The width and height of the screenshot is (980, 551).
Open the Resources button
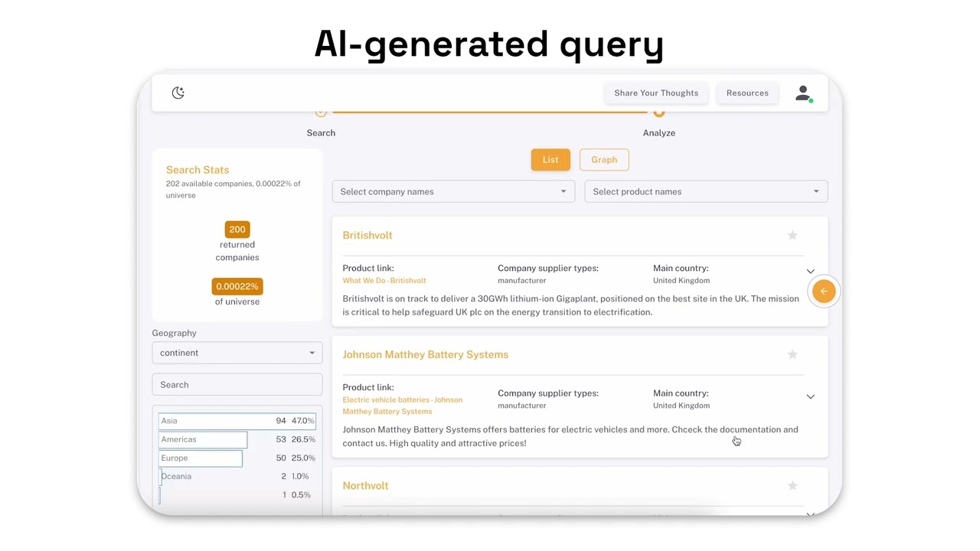pyautogui.click(x=747, y=93)
